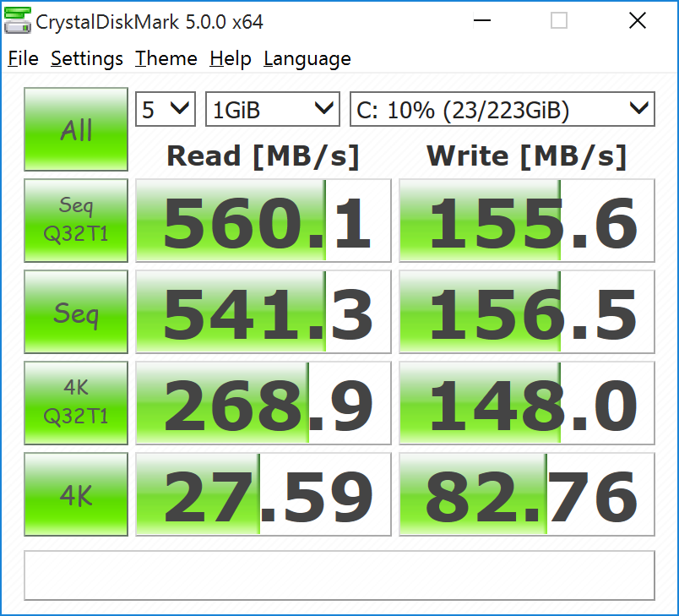This screenshot has height=616, width=679.
Task: Start the plain Seq test
Action: (76, 312)
